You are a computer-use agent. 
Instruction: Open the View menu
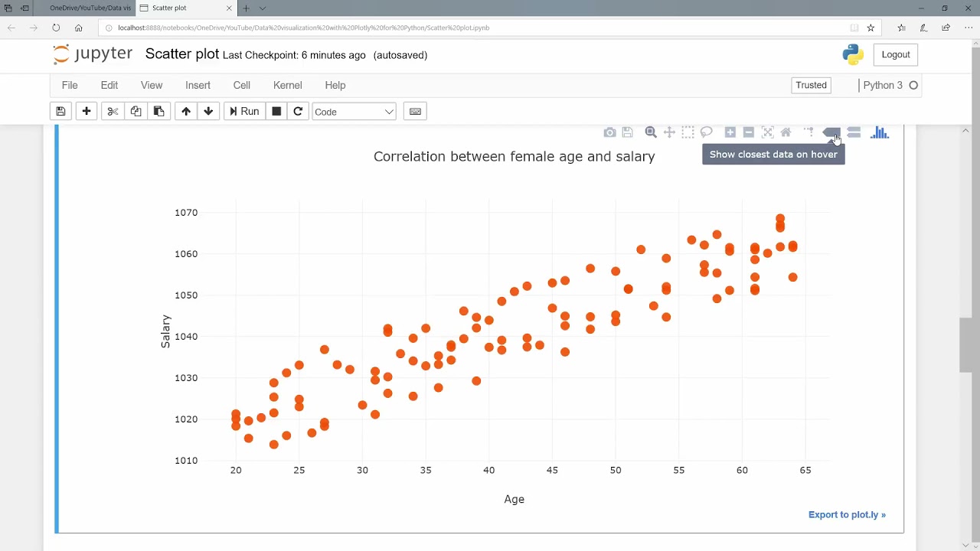pos(152,85)
